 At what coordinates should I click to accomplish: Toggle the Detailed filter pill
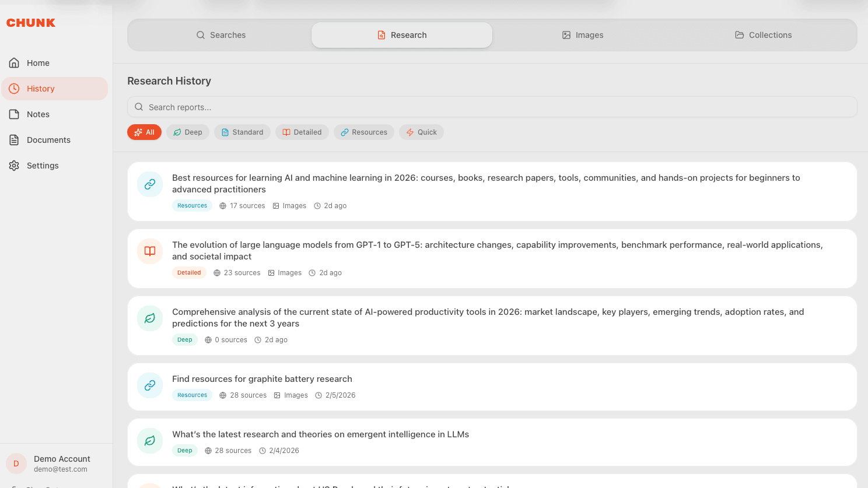[302, 132]
